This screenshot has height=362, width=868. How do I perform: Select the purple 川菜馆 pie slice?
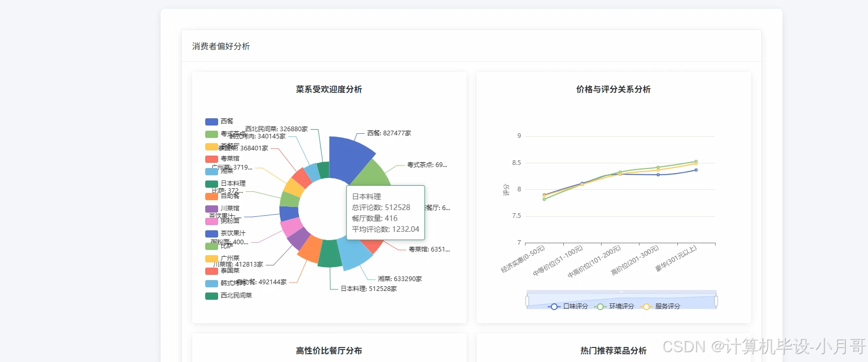click(x=299, y=238)
